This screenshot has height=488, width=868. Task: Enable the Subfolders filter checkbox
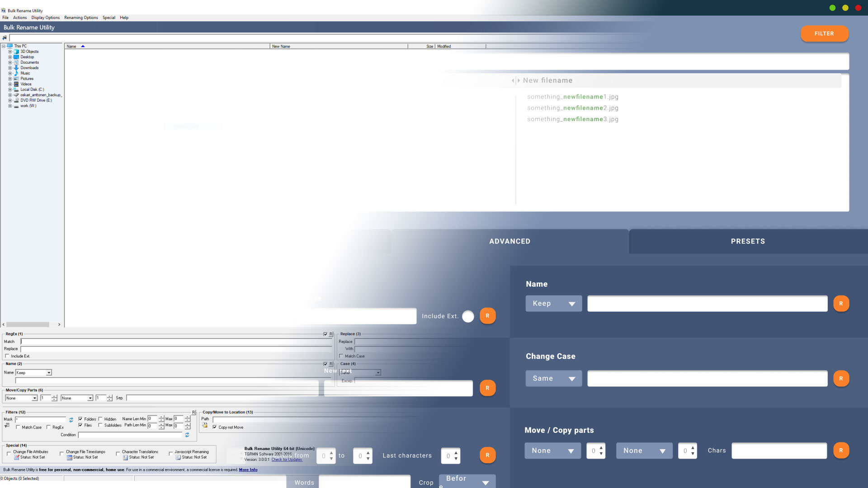(x=100, y=425)
